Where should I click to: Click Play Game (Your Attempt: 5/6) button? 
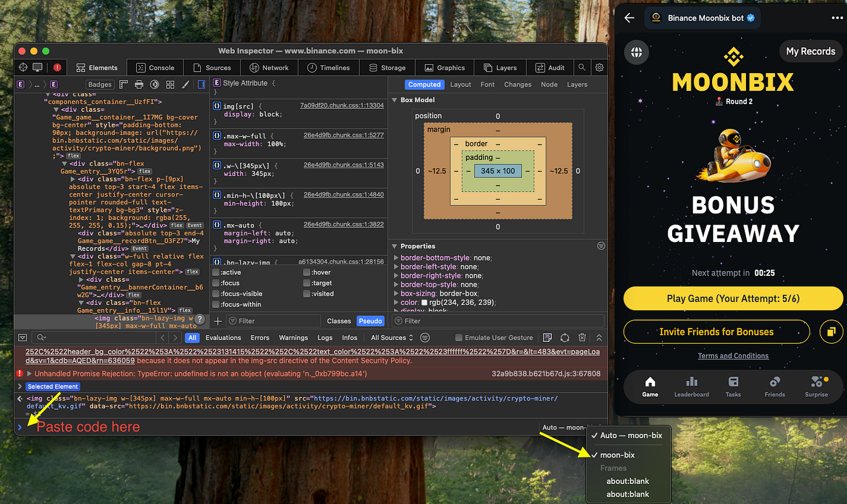point(733,298)
